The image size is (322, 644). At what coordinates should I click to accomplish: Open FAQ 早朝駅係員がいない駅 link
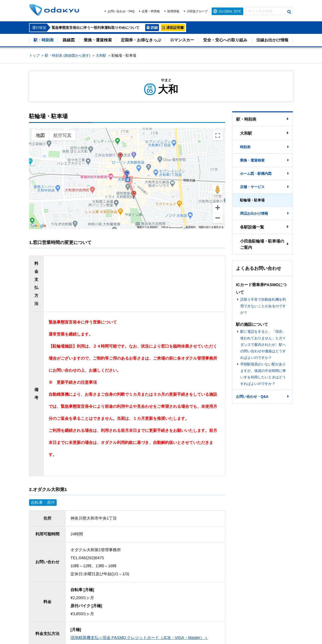[263, 374]
